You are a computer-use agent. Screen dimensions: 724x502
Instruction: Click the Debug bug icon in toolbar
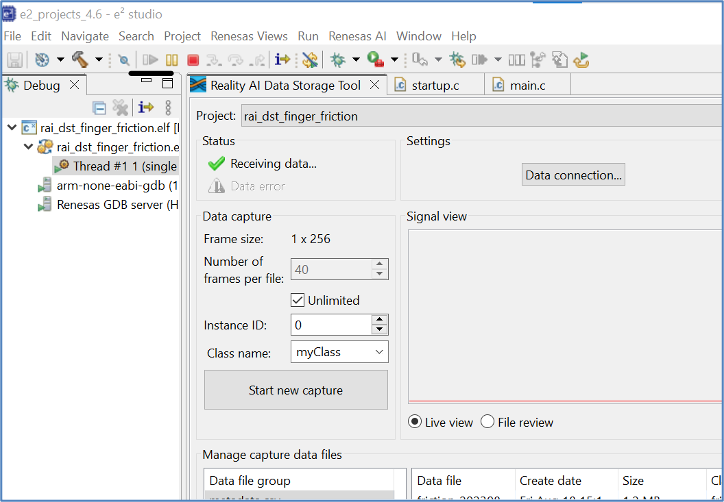pyautogui.click(x=338, y=60)
